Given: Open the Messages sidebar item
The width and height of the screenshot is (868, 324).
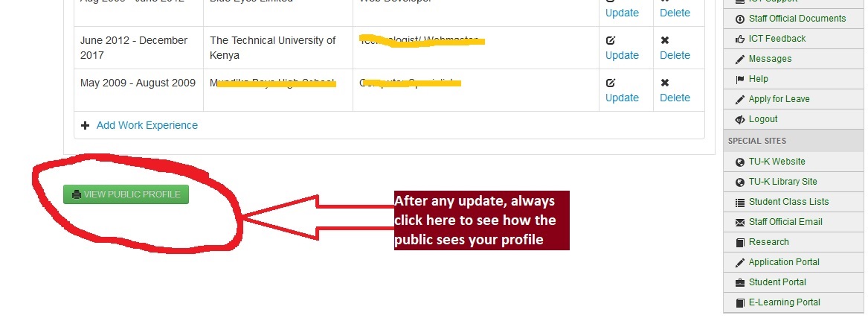Looking at the screenshot, I should click(770, 59).
